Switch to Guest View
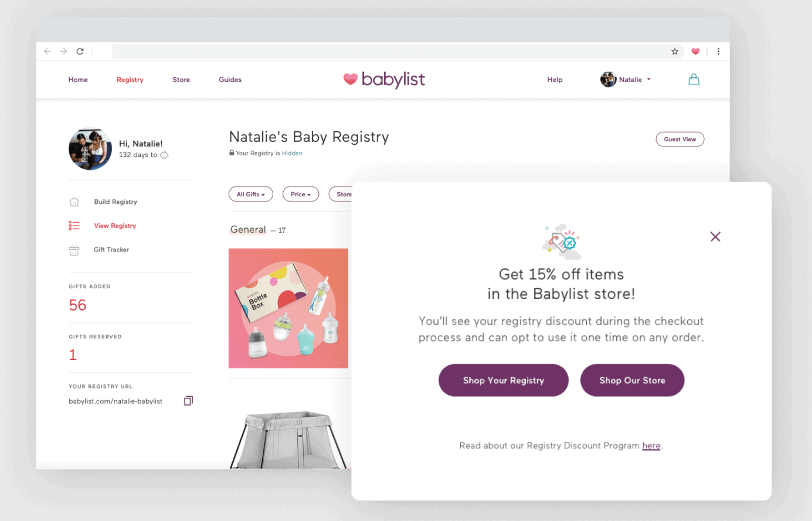This screenshot has height=521, width=812. point(680,139)
